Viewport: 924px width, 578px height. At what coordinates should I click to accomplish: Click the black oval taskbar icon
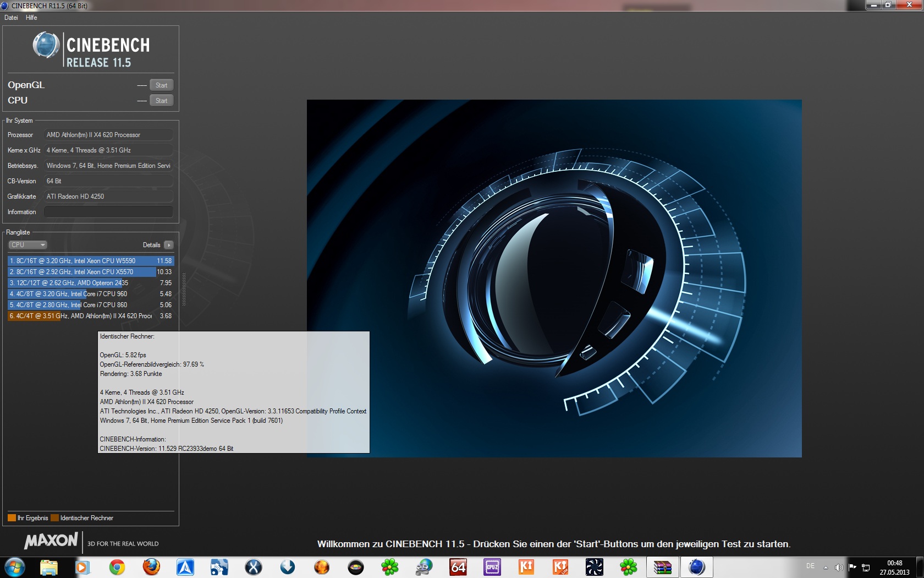click(x=356, y=567)
